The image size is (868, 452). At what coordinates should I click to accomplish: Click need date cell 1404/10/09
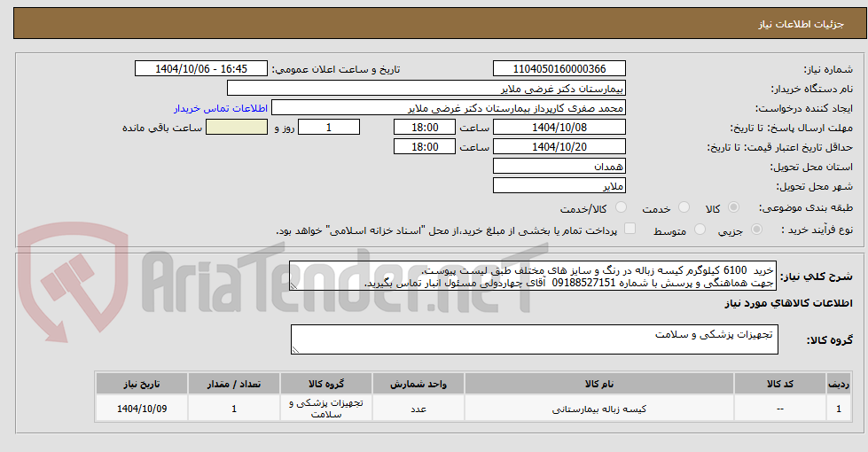(x=142, y=409)
